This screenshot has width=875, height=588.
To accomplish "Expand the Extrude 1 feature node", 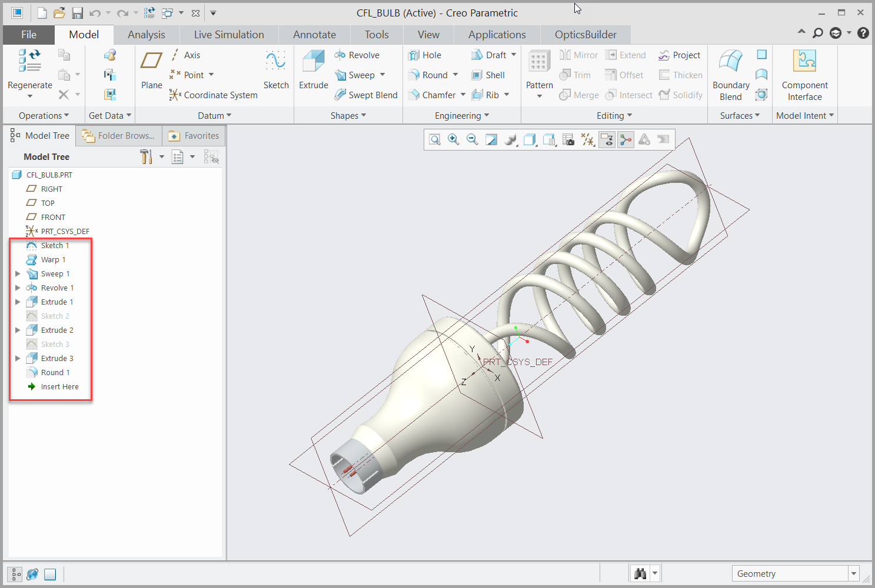I will pos(18,302).
